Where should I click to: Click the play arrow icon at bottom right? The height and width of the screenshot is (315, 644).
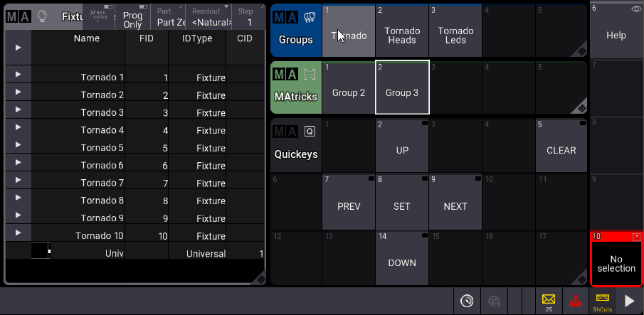coord(629,301)
